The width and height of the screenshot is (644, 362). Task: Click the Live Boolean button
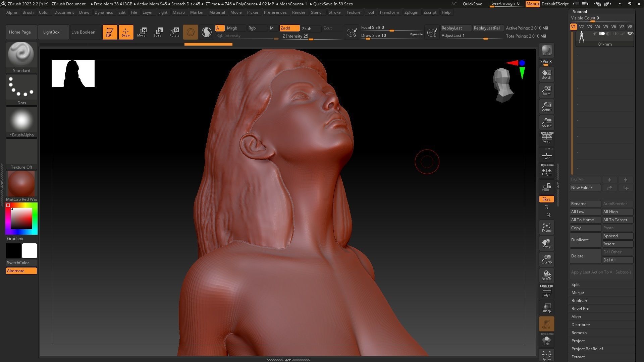83,32
